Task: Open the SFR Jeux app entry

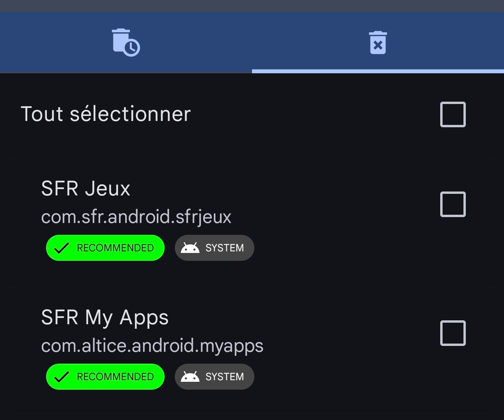Action: pos(252,219)
